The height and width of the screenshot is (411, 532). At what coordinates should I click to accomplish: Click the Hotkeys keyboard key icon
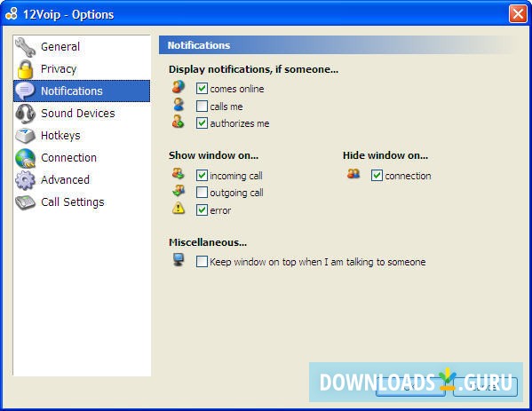coord(26,135)
